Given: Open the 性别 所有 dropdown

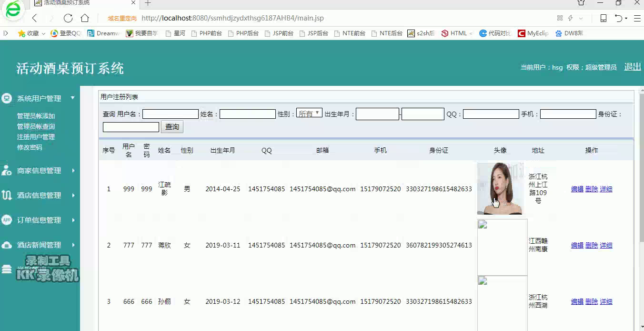Looking at the screenshot, I should point(309,114).
